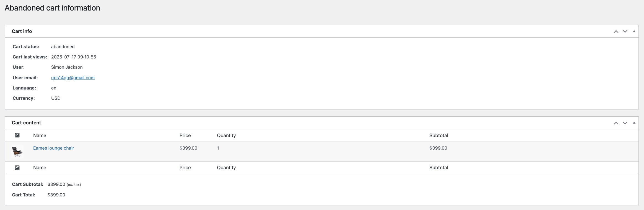Click the Cart status label
The image size is (644, 210).
[x=26, y=47]
